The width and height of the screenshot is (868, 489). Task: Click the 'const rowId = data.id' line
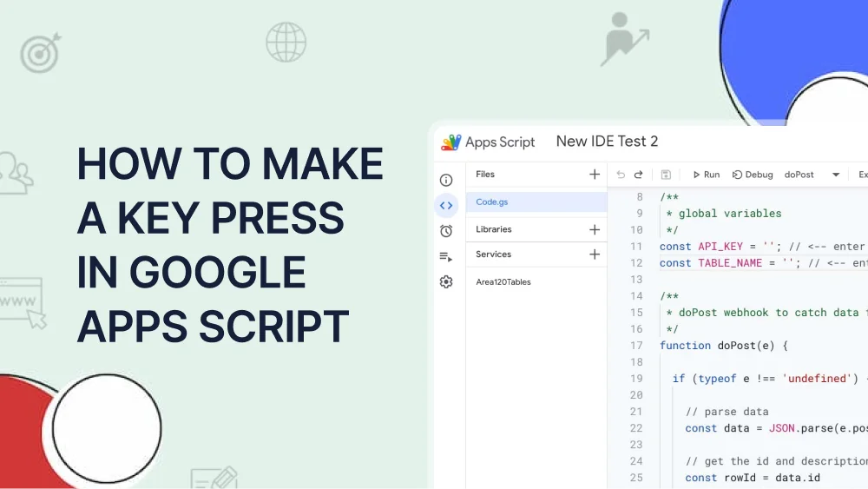[x=753, y=478]
